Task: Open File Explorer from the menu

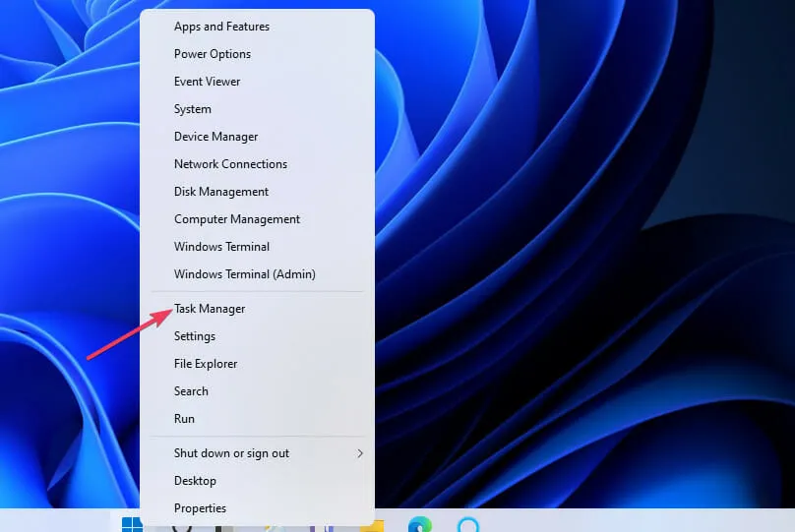Action: click(206, 364)
